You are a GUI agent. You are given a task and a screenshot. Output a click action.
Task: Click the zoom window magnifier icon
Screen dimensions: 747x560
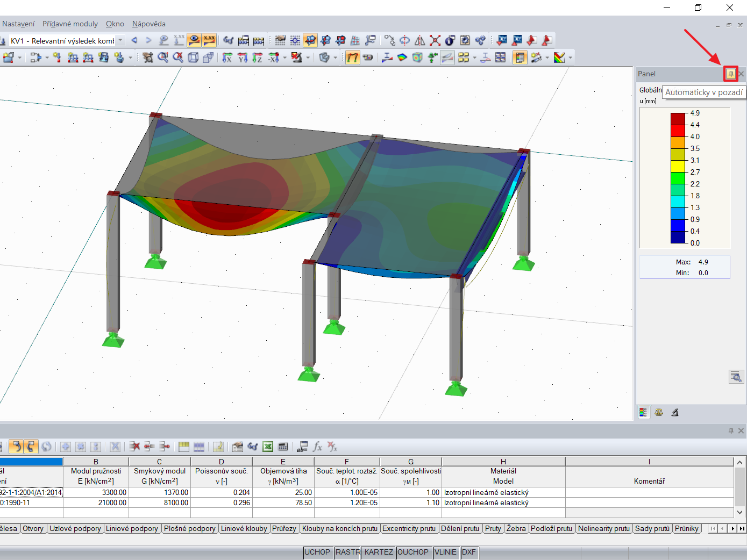163,58
